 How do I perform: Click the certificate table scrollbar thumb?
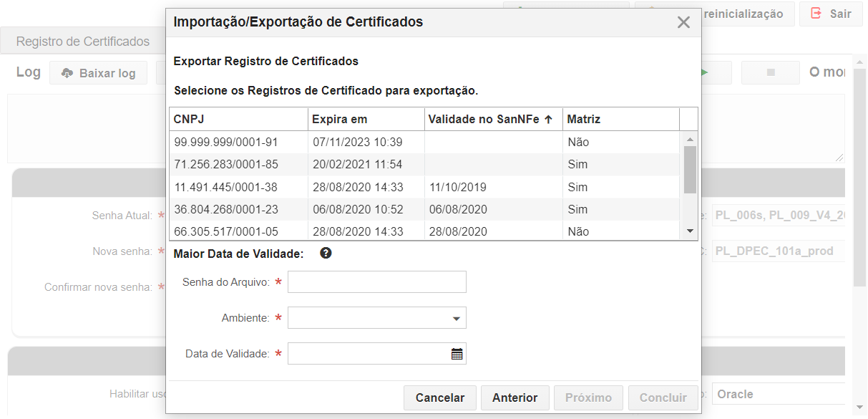[x=690, y=170]
